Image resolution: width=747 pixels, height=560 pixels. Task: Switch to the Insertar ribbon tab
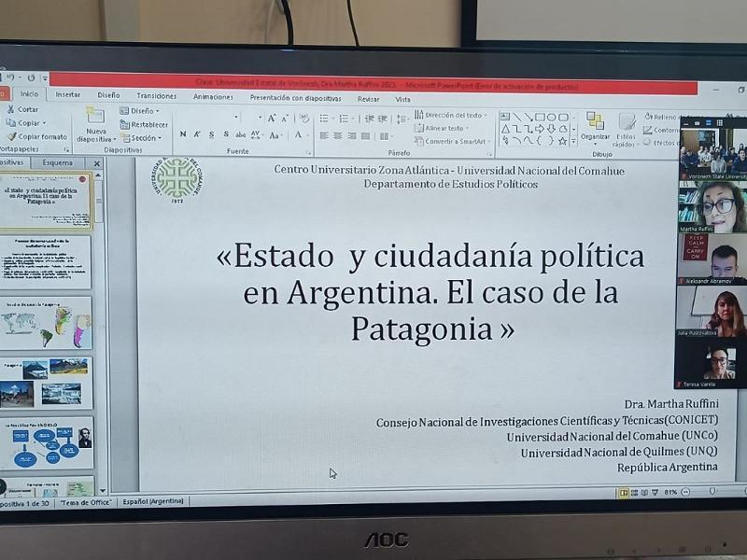(68, 94)
